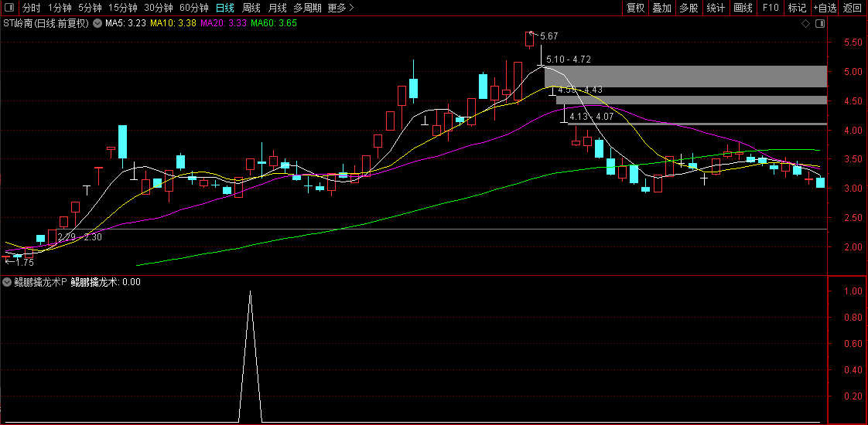This screenshot has width=868, height=425.
Task: Click the 1.00 indicator axis label
Action: pos(854,291)
